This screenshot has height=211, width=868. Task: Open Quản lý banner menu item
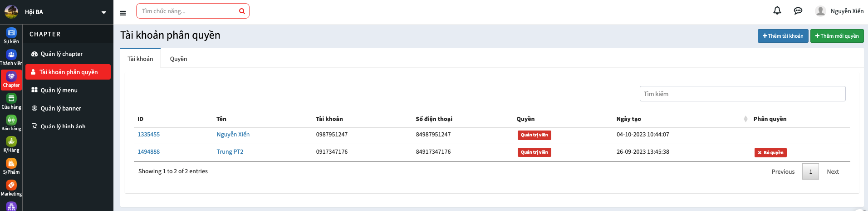point(61,109)
